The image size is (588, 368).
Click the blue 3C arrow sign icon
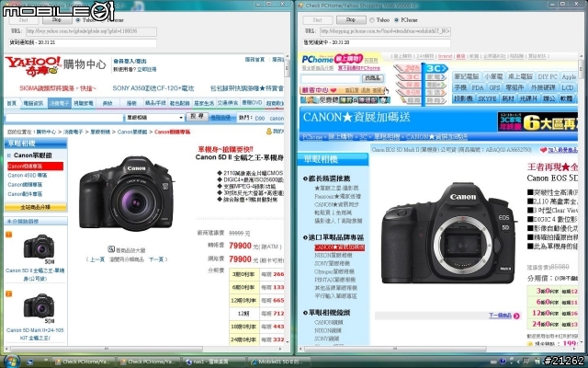click(435, 69)
